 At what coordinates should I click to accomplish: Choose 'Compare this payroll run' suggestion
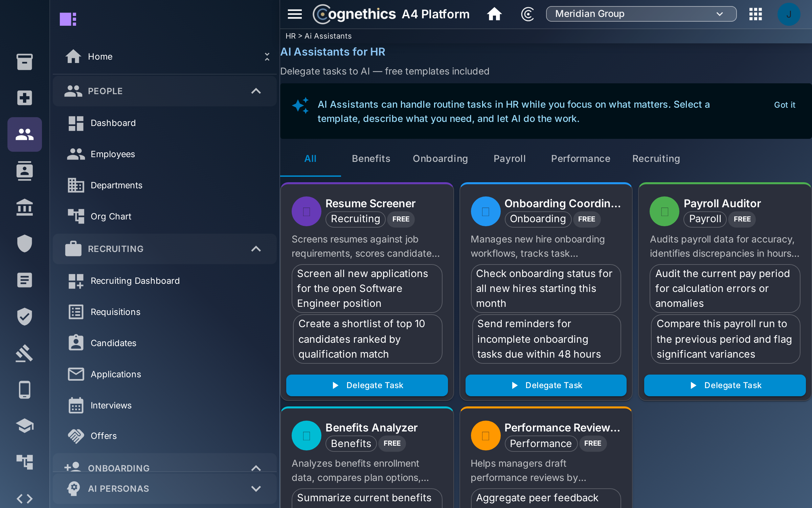point(726,339)
